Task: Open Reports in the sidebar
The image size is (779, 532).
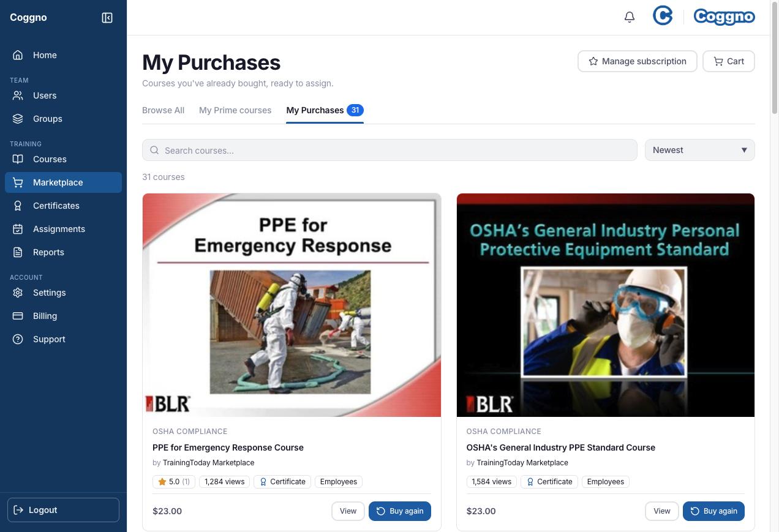Action: coord(63,252)
